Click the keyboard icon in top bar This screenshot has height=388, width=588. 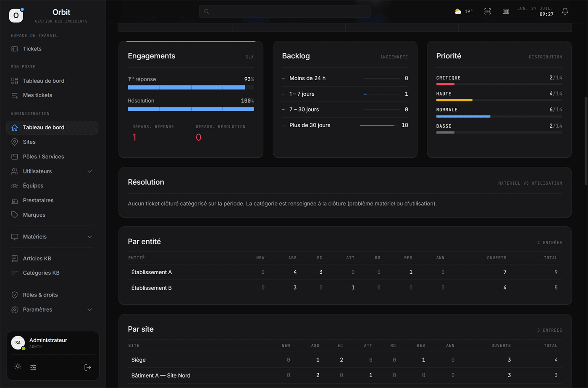(506, 11)
